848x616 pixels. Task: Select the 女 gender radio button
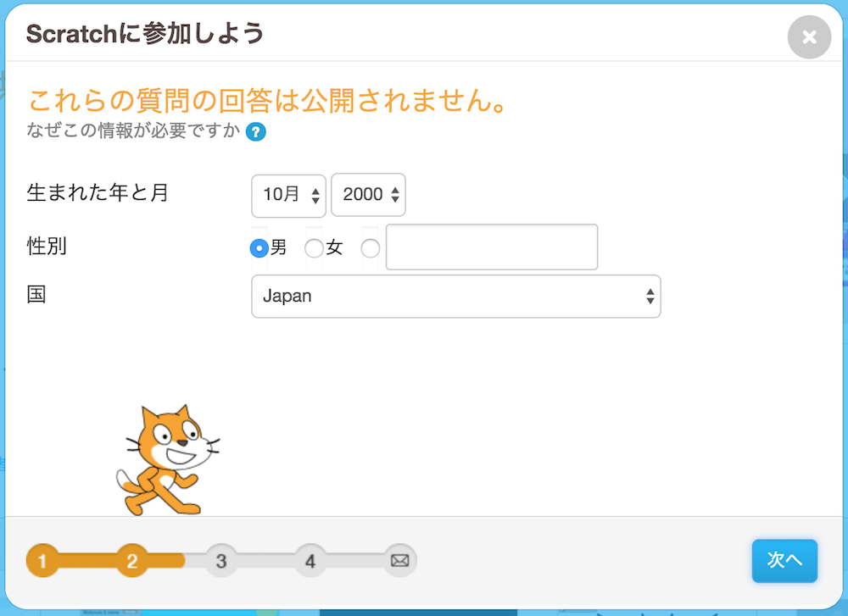pos(314,248)
